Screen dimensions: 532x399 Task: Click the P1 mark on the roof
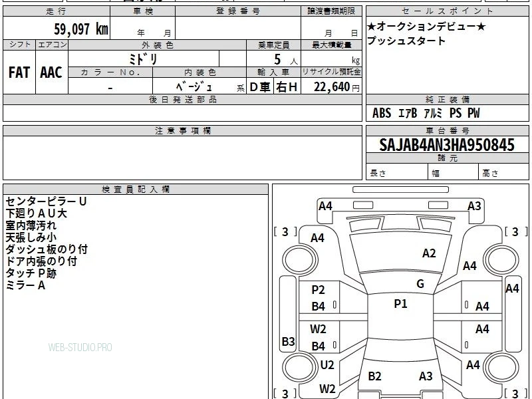pyautogui.click(x=400, y=304)
